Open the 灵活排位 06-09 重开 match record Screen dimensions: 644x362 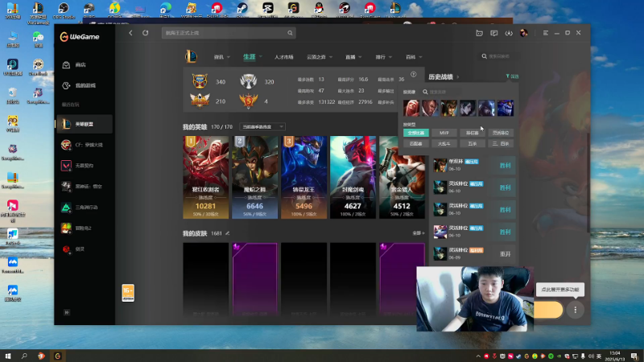click(473, 253)
